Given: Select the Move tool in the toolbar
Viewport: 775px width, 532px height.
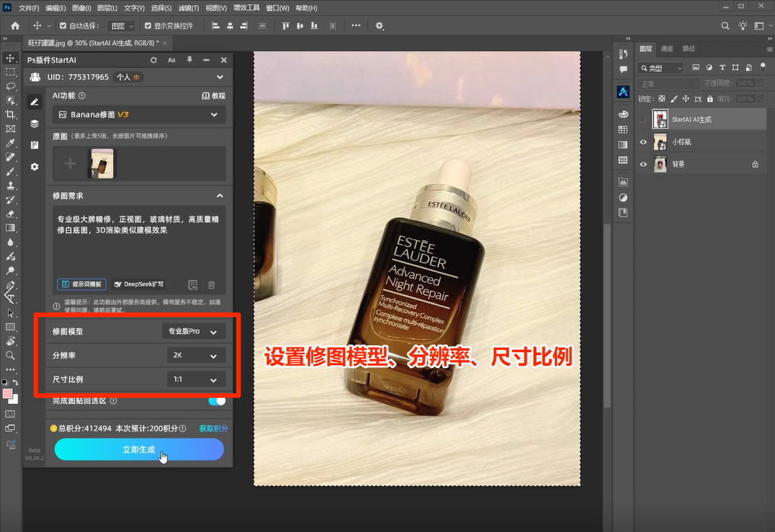Looking at the screenshot, I should point(11,58).
